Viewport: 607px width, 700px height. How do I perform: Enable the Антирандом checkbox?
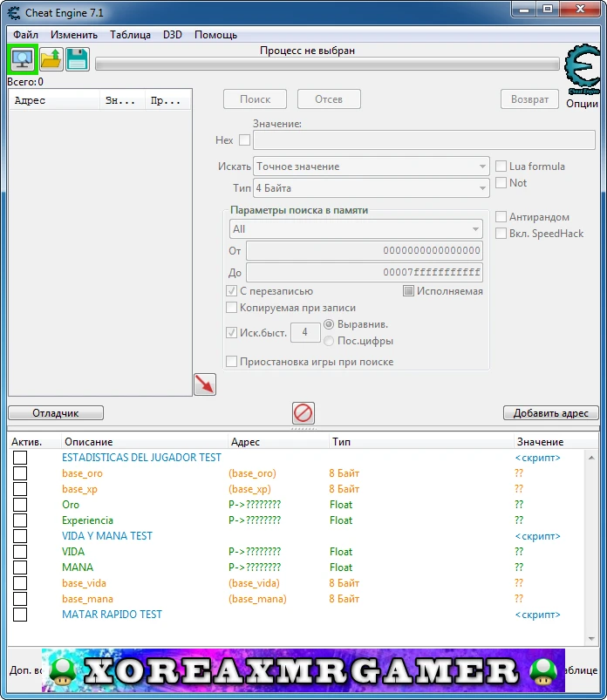click(x=501, y=217)
